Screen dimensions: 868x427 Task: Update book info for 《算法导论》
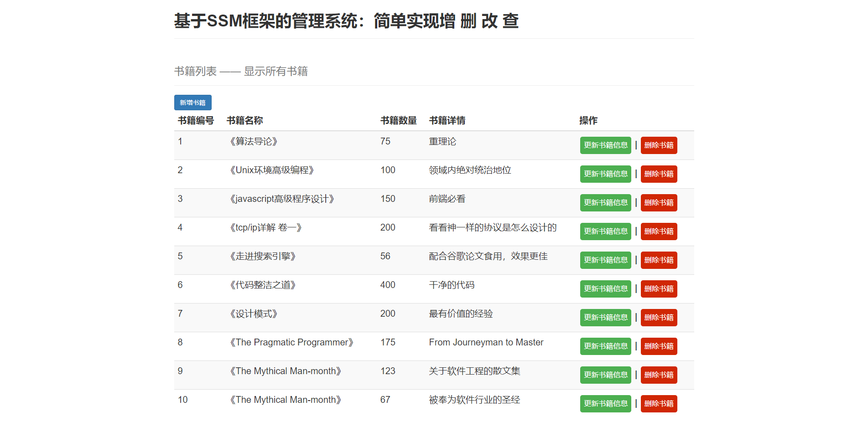click(x=605, y=145)
